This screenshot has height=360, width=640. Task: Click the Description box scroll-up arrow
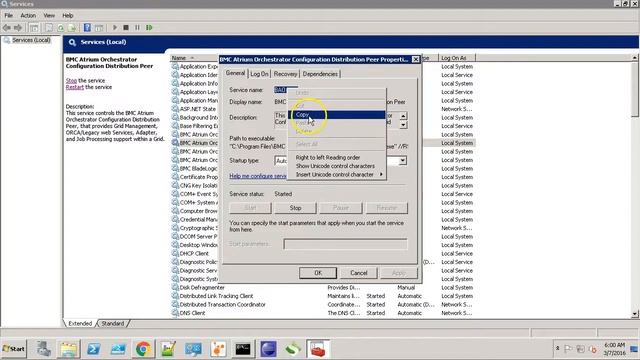403,116
